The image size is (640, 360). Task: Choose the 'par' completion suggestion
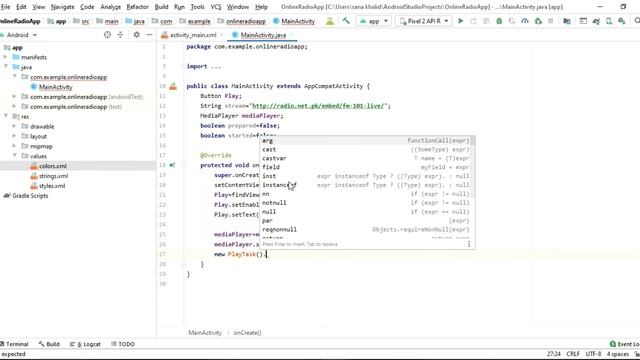point(367,220)
